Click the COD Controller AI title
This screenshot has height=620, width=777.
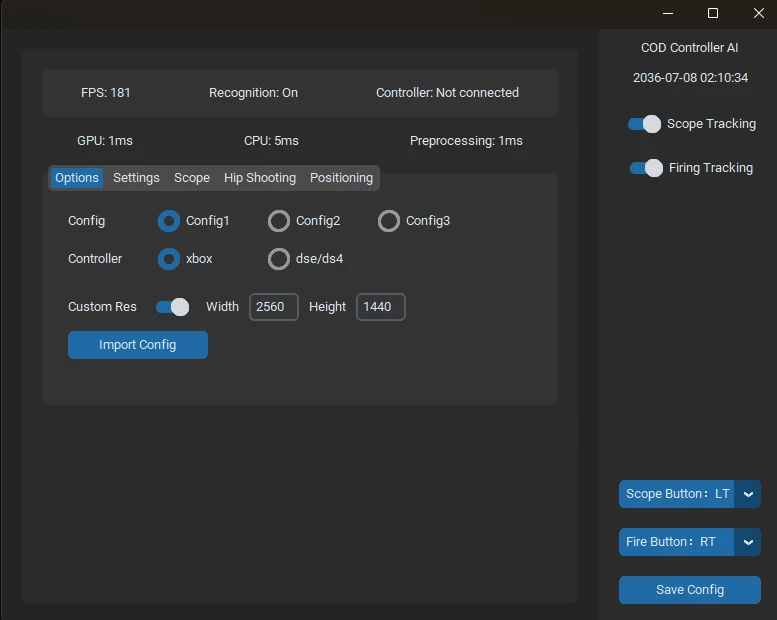(x=689, y=48)
